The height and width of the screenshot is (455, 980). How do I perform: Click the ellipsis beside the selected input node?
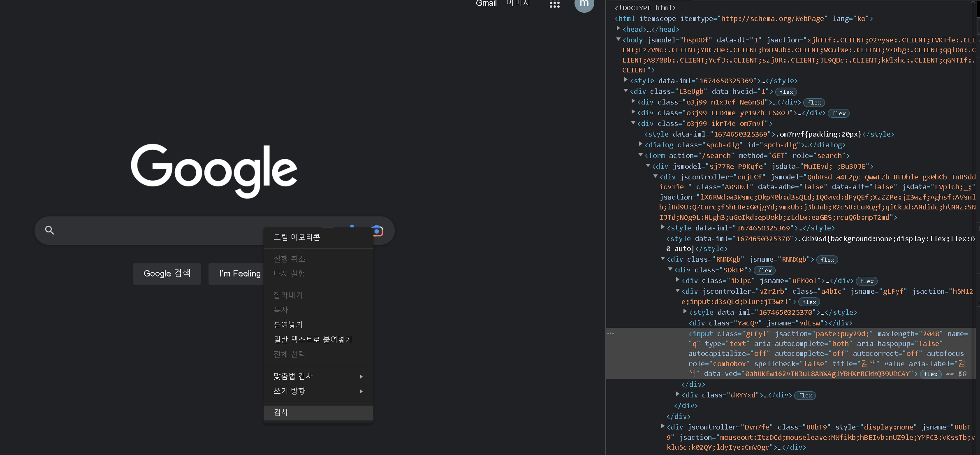(x=610, y=334)
